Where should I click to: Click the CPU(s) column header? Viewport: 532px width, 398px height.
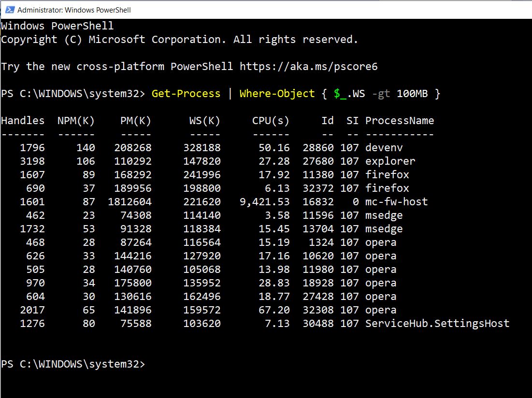tap(271, 121)
